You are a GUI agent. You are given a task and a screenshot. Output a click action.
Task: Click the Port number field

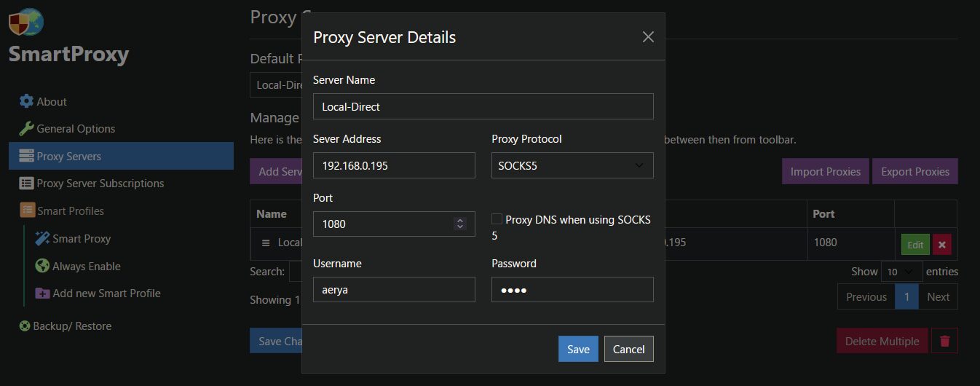pyautogui.click(x=394, y=224)
